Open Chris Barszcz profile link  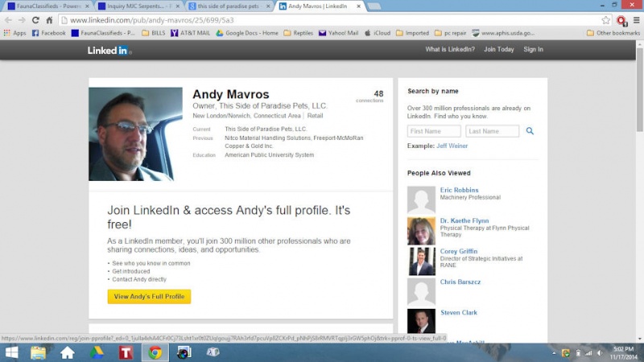pyautogui.click(x=460, y=282)
